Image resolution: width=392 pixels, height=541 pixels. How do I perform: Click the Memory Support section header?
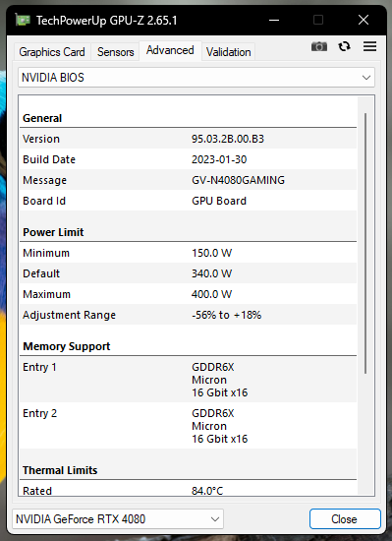tap(67, 346)
